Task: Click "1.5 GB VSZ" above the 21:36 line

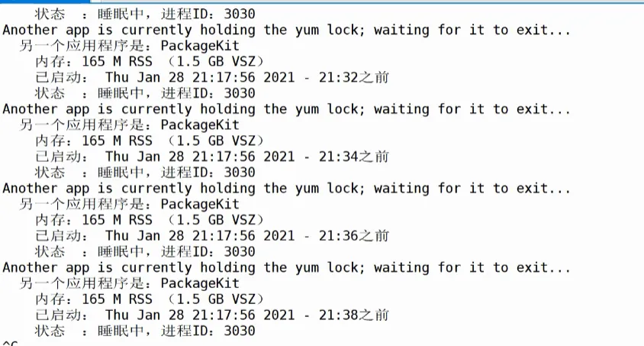Action: point(216,220)
